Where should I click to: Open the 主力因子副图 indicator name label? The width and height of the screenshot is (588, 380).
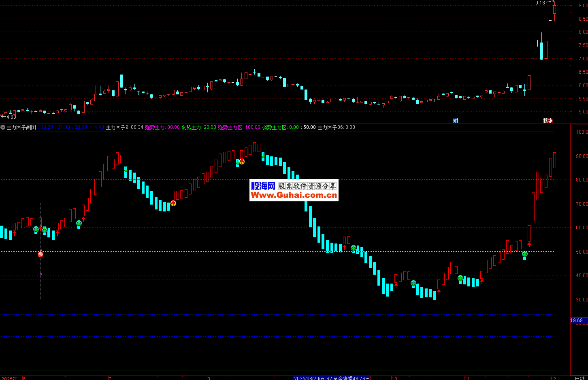(21, 127)
